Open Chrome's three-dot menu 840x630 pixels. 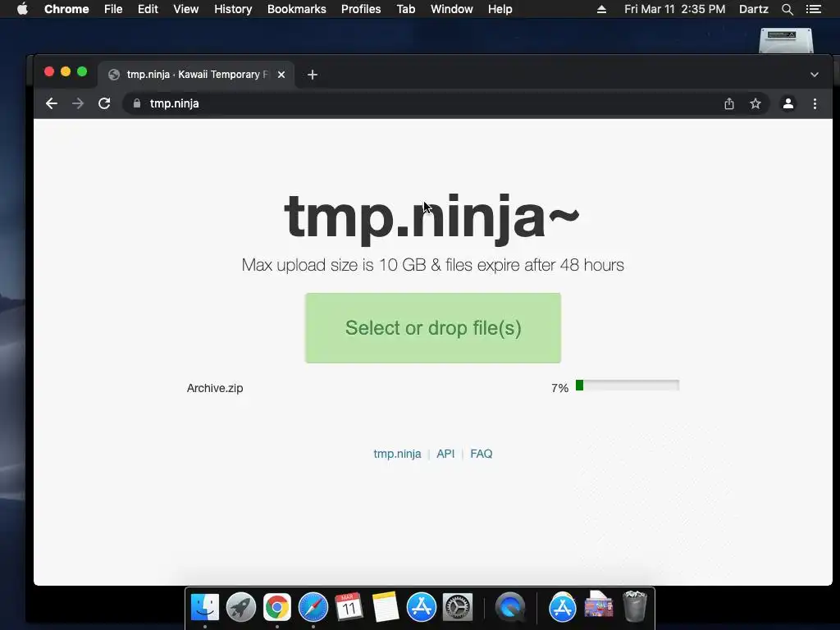tap(815, 103)
